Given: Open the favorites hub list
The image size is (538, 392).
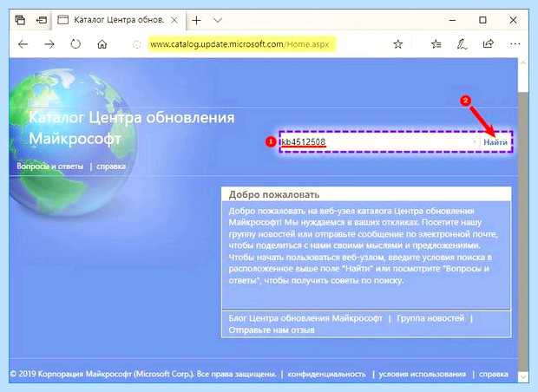Looking at the screenshot, I should (436, 44).
